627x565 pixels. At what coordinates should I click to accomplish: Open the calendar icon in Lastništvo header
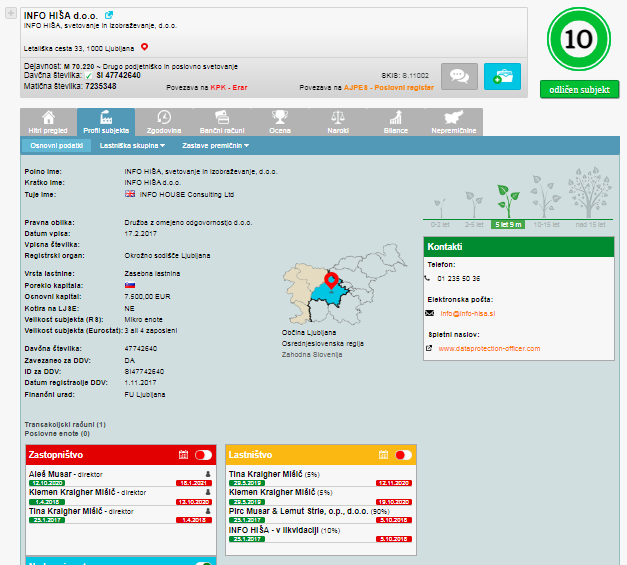tap(386, 455)
